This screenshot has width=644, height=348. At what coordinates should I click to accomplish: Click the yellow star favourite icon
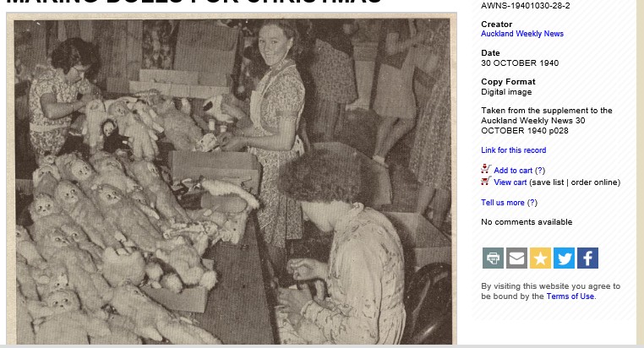pos(541,258)
